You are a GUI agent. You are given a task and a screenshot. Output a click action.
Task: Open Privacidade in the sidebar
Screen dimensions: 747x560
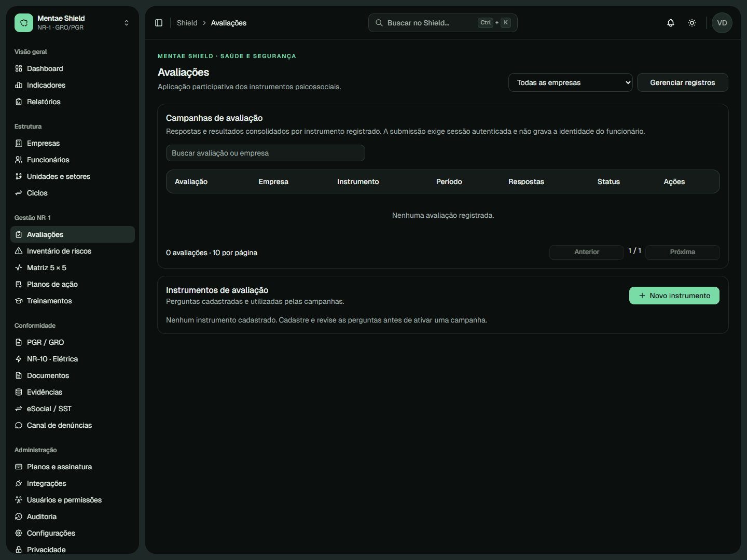point(73,550)
